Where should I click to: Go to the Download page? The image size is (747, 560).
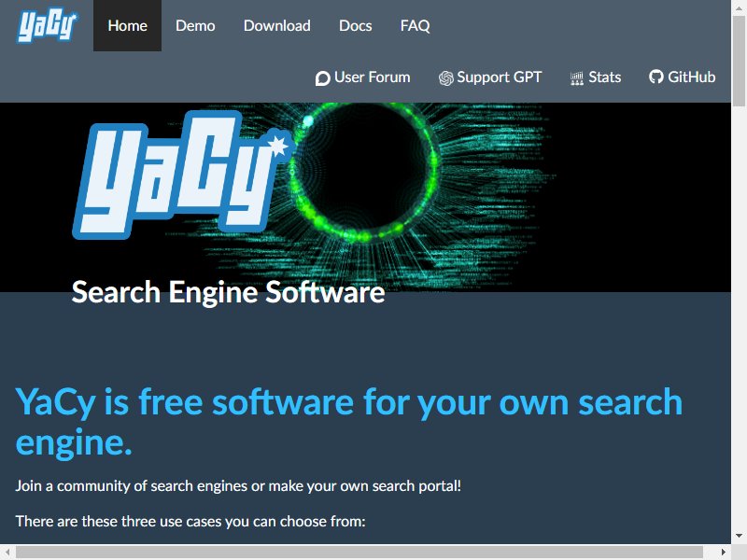point(276,26)
